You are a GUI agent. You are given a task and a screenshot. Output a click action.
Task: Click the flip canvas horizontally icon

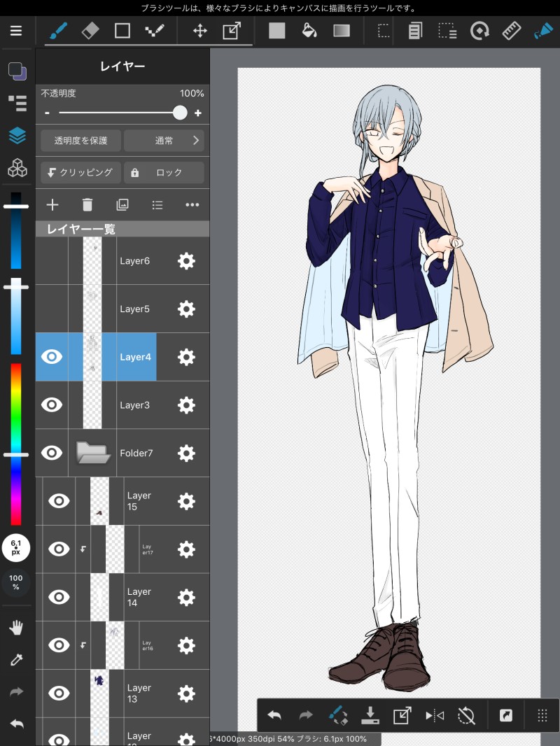(435, 715)
